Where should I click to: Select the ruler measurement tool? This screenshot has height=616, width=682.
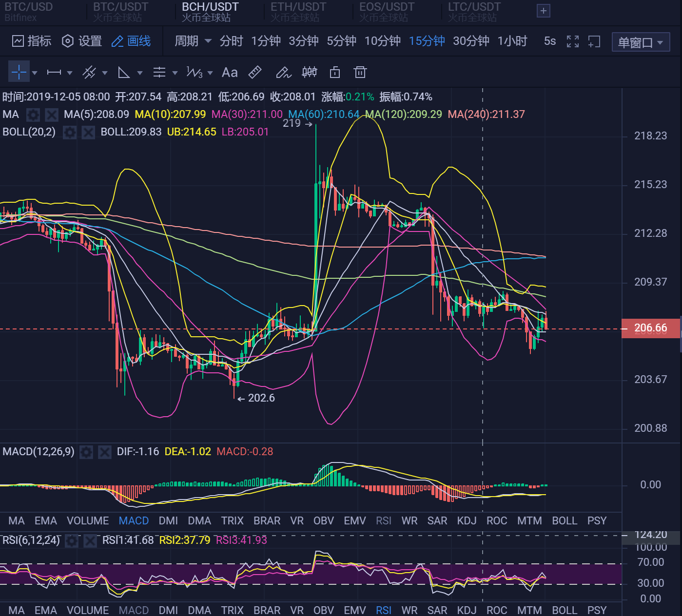coord(255,72)
